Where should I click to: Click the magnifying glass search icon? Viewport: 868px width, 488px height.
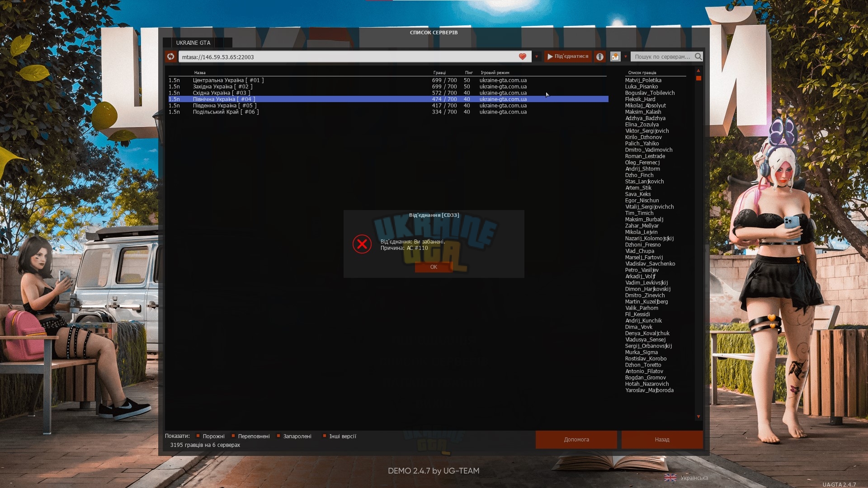[698, 56]
